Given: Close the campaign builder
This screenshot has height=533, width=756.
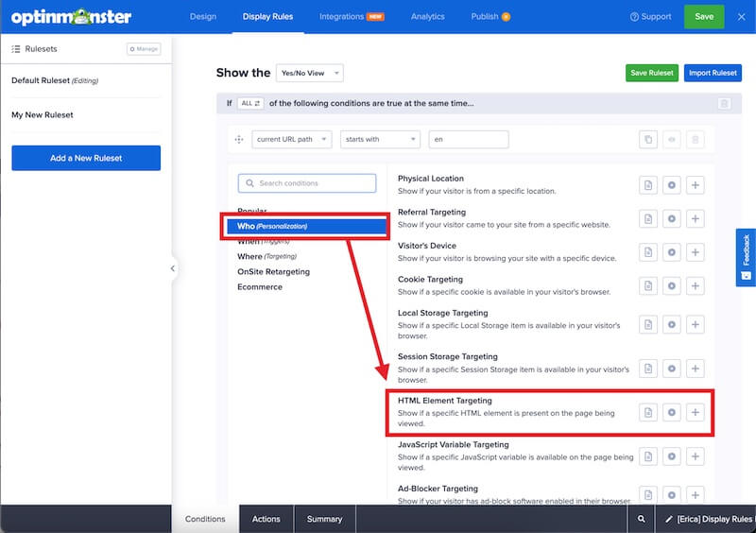Looking at the screenshot, I should pyautogui.click(x=742, y=16).
